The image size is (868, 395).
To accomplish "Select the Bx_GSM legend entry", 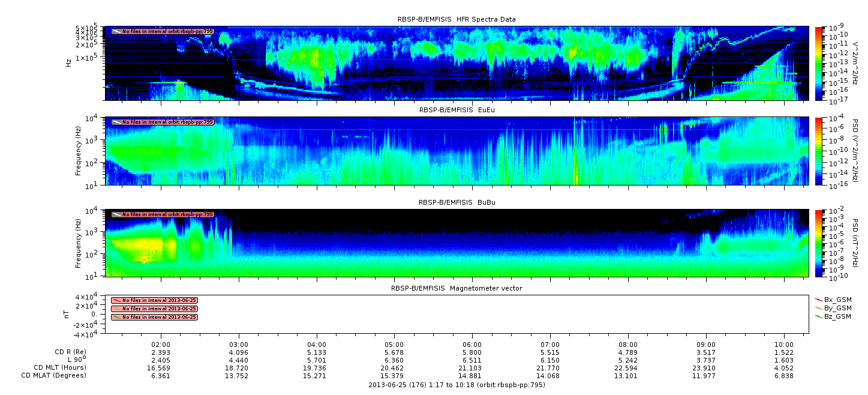I will pyautogui.click(x=833, y=299).
